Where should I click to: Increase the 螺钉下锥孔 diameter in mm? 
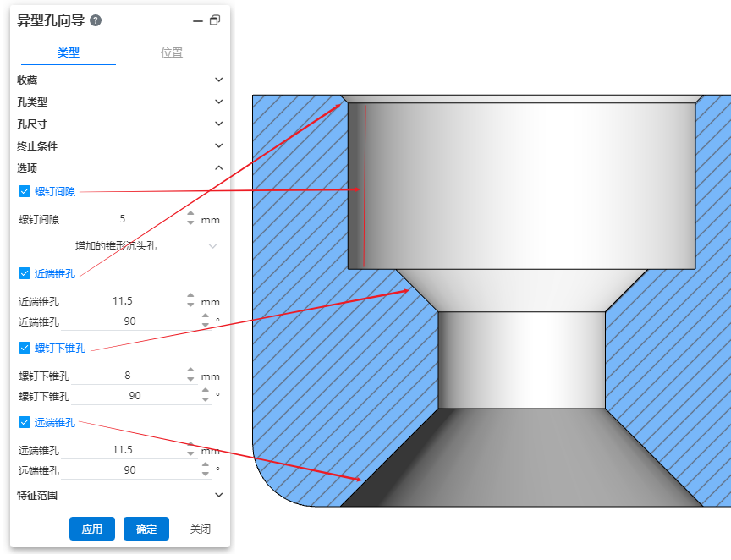190,371
